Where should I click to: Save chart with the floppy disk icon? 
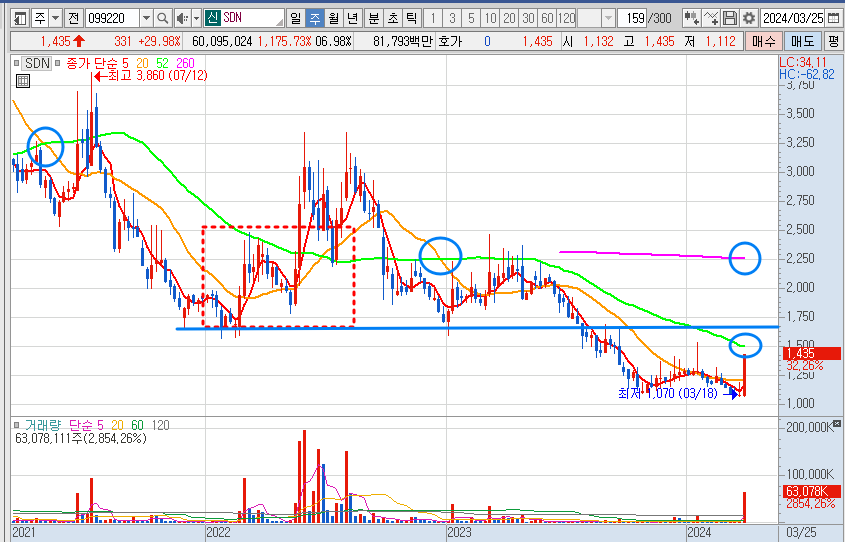(x=729, y=18)
